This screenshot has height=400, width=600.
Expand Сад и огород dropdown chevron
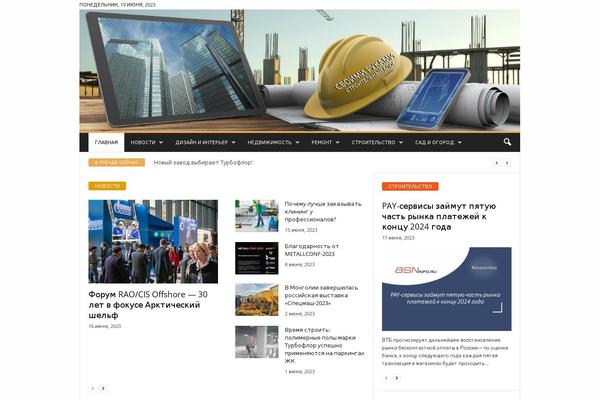click(x=460, y=142)
